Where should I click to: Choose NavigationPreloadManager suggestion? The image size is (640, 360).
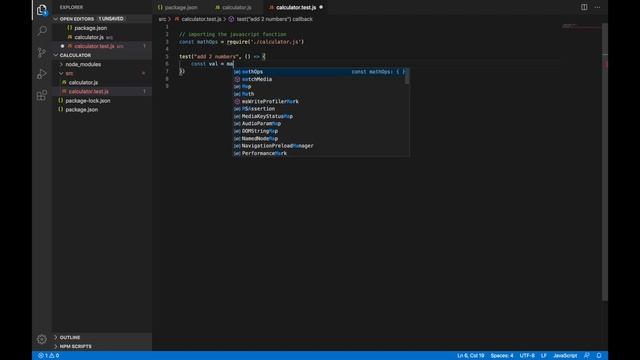tap(318, 146)
